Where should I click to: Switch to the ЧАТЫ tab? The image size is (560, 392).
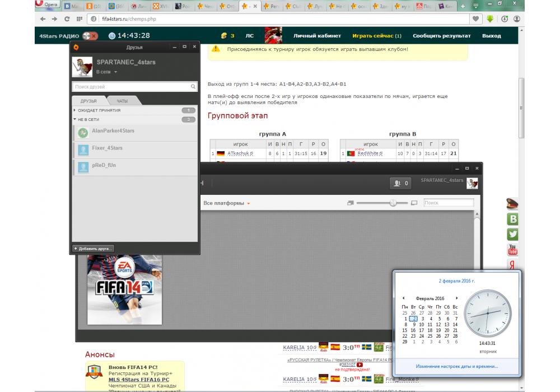point(122,101)
